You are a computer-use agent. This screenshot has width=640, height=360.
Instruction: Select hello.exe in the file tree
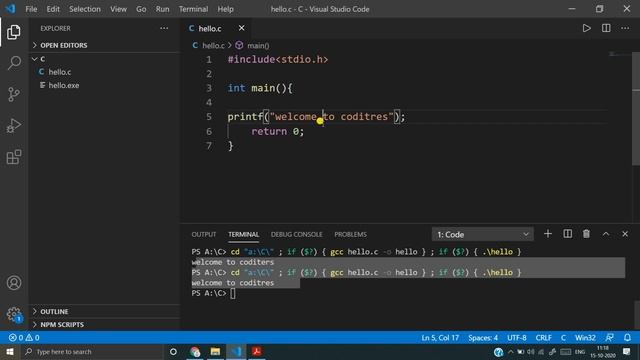(104, 85)
